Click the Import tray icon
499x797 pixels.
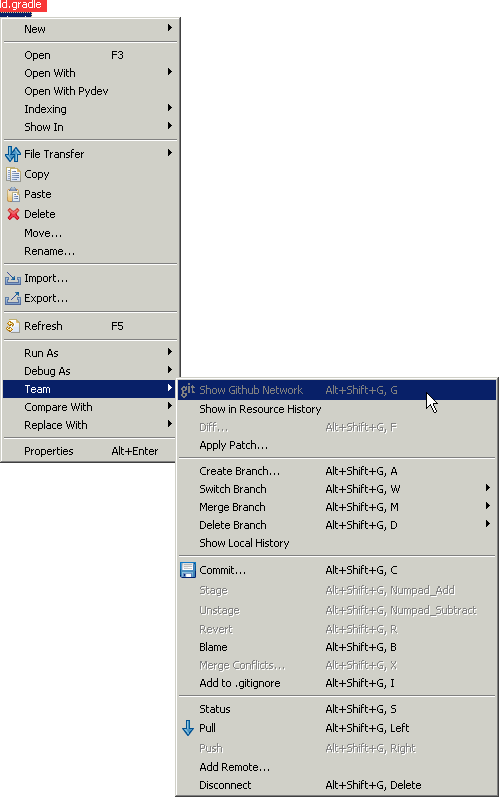13,279
